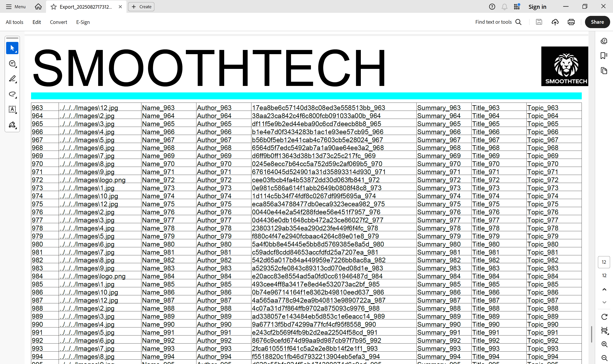Select the arrow selection tool

(x=12, y=48)
